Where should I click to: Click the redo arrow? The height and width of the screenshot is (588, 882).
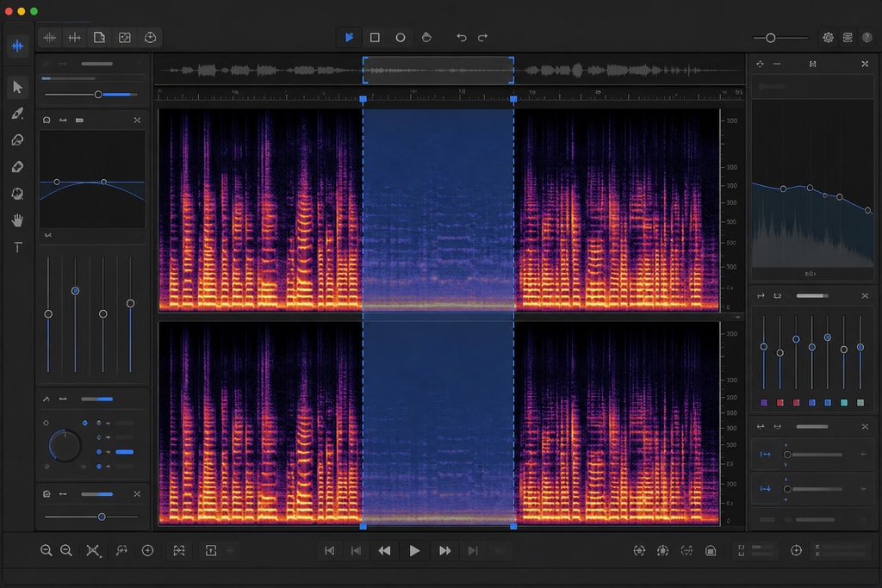[x=482, y=37]
